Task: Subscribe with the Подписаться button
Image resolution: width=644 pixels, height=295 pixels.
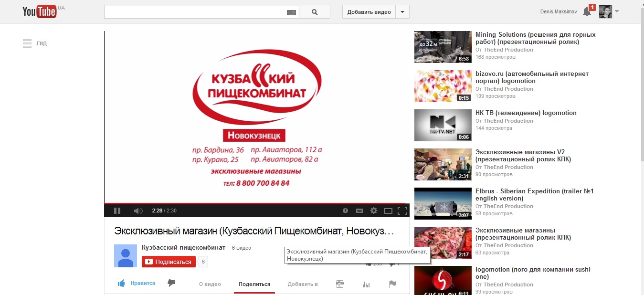Action: point(169,262)
